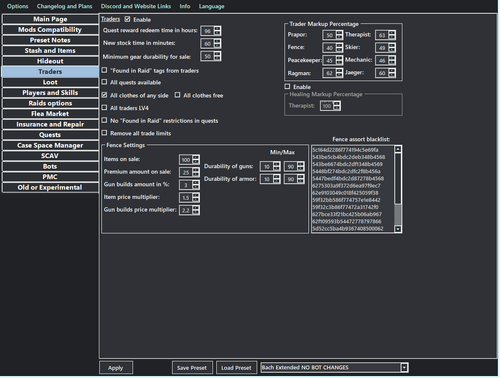Open Case Space Manager section
This screenshot has height=378, width=500.
pos(50,145)
